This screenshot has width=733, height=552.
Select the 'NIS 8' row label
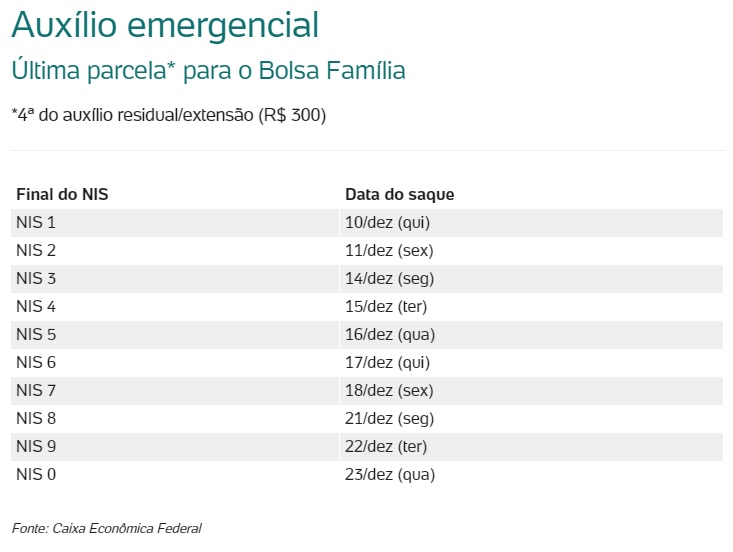(36, 418)
